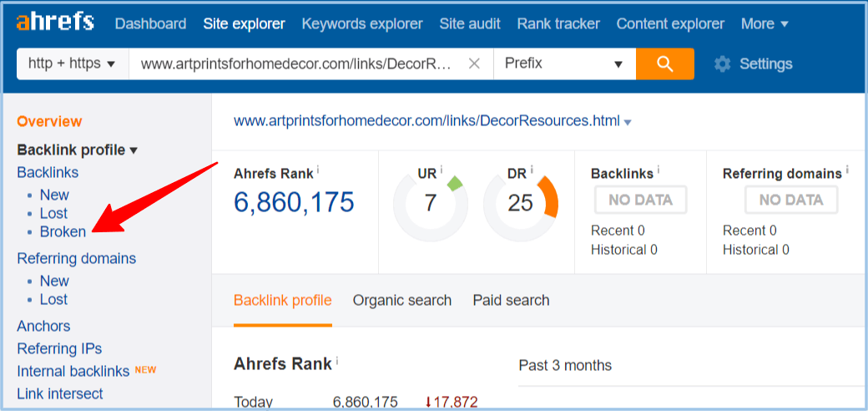Screen dimensions: 868x411
Task: Click Recent 0 under Backlinks
Action: 618,231
